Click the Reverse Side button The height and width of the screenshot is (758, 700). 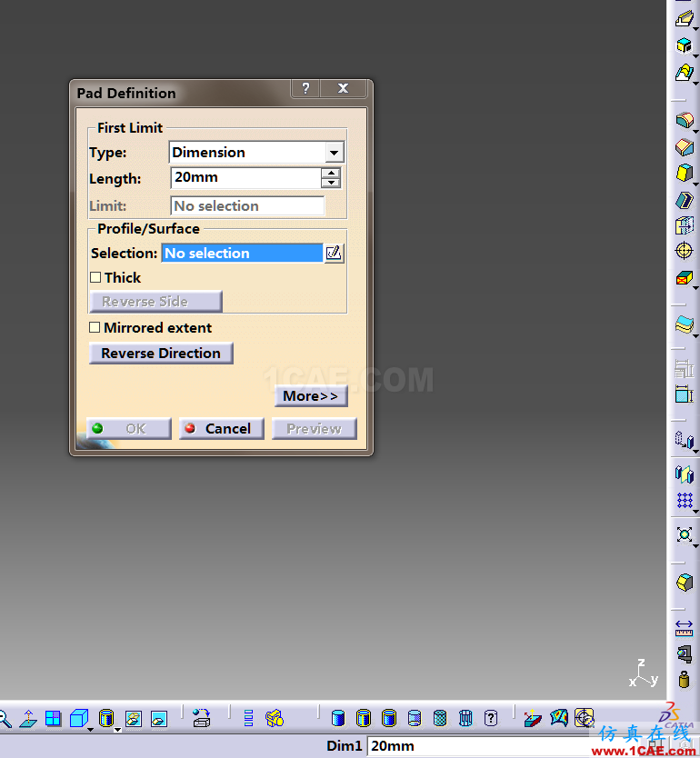155,302
